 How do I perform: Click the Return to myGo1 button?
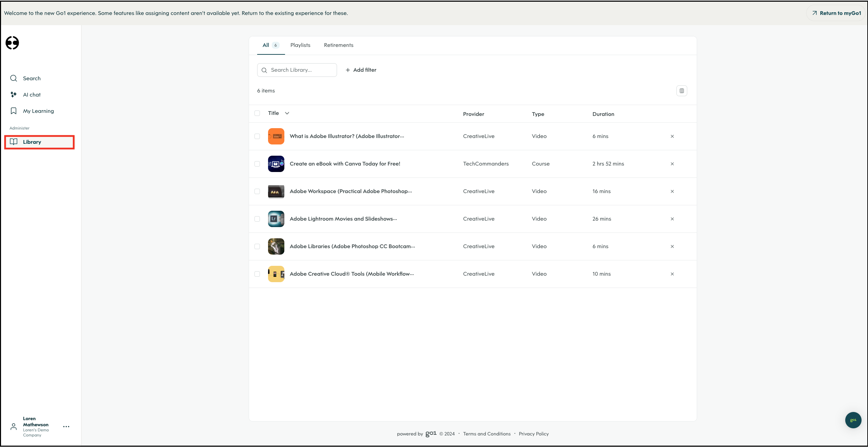click(836, 13)
